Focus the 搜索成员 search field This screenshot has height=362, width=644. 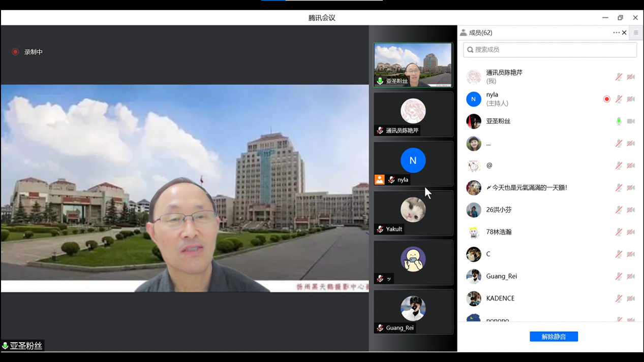(550, 50)
